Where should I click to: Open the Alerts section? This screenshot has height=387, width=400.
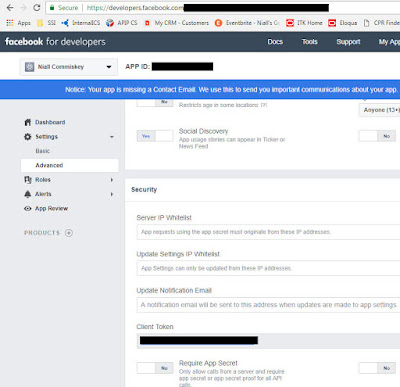tap(43, 194)
